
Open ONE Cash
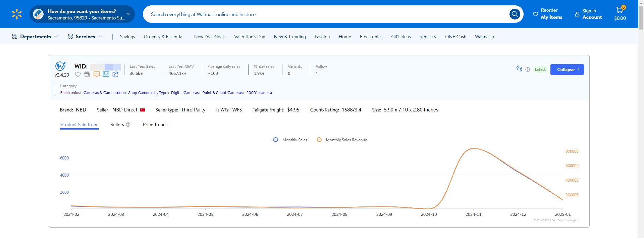455,37
